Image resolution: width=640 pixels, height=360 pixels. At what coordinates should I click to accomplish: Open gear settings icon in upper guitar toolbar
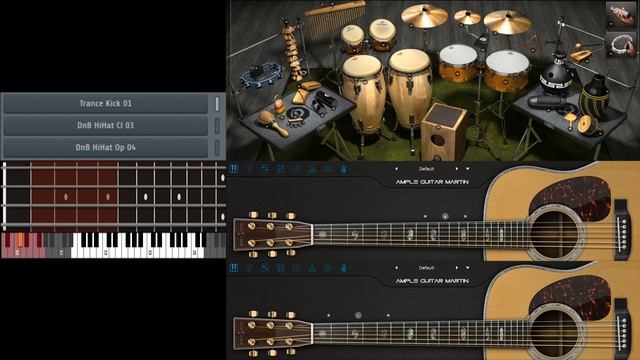[328, 169]
